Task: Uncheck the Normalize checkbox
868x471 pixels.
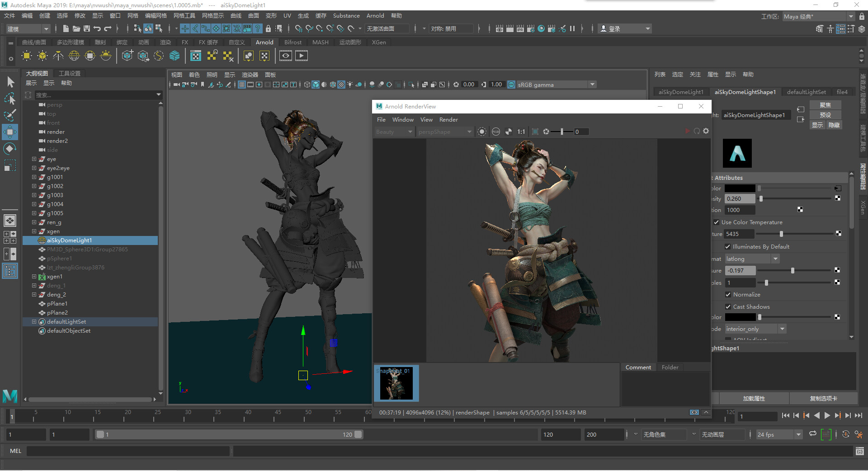Action: coord(728,294)
